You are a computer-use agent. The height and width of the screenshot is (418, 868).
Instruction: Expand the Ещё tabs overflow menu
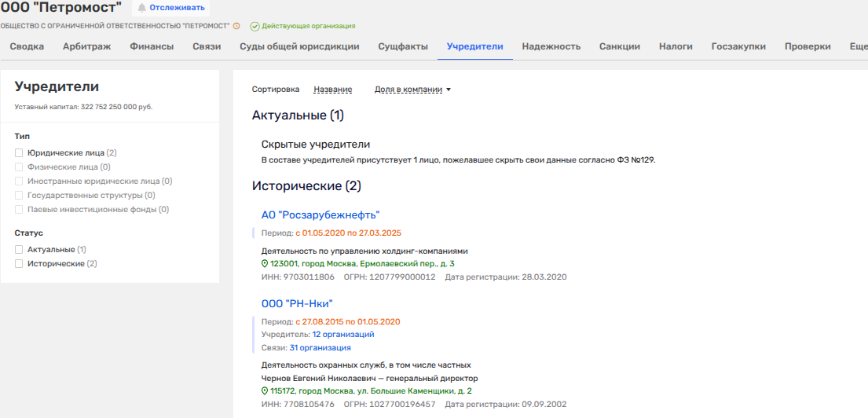858,46
